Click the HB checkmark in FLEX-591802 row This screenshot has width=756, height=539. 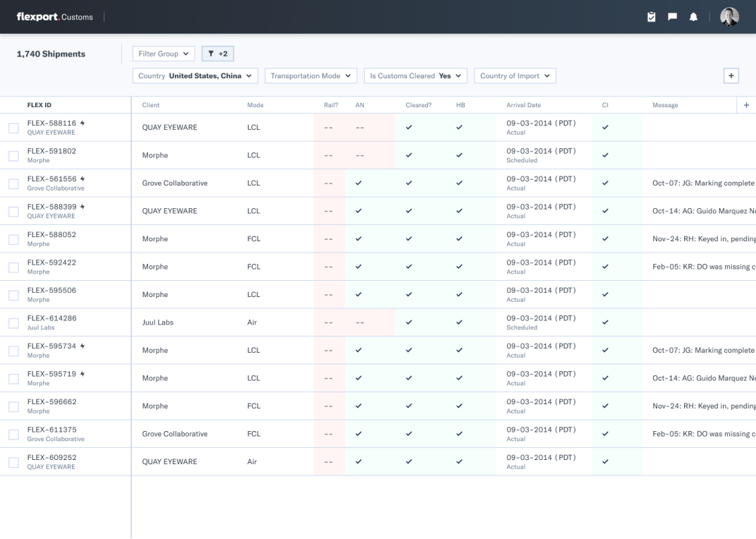click(459, 155)
